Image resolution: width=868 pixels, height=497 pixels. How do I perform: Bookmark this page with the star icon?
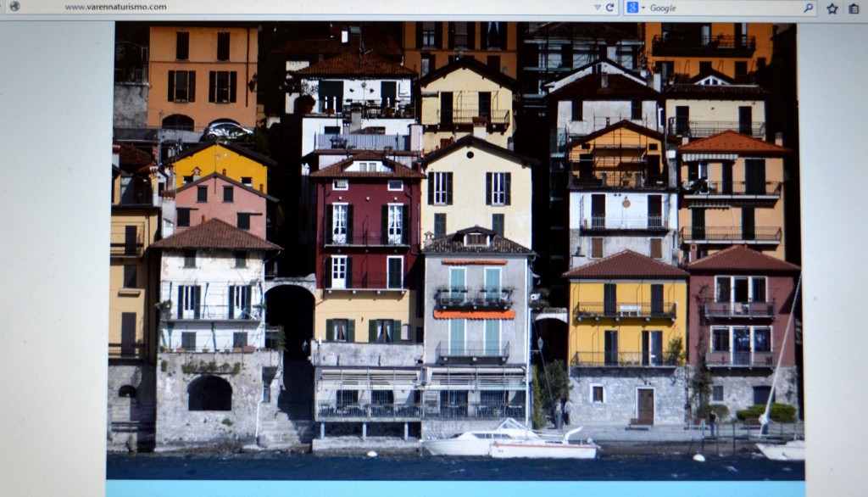pos(832,8)
